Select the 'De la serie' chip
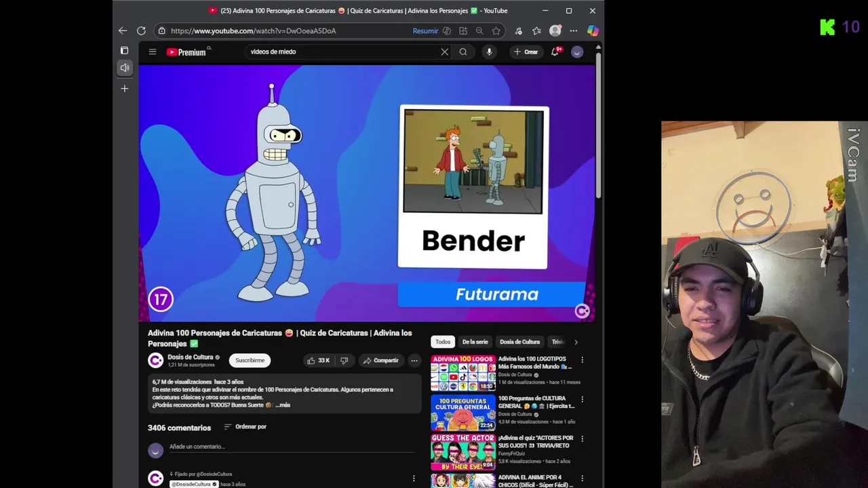The height and width of the screenshot is (488, 868). click(x=475, y=342)
